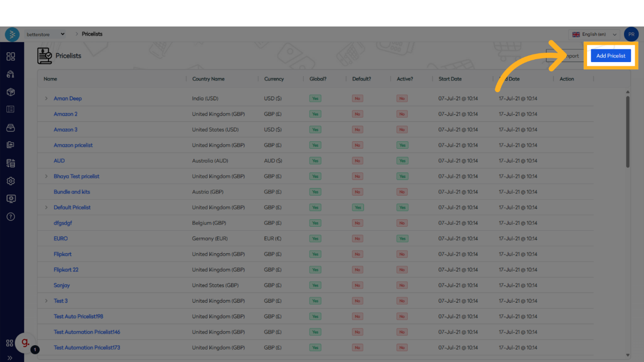Click the inventory drawer icon in sidebar
The image size is (644, 362).
(x=11, y=128)
